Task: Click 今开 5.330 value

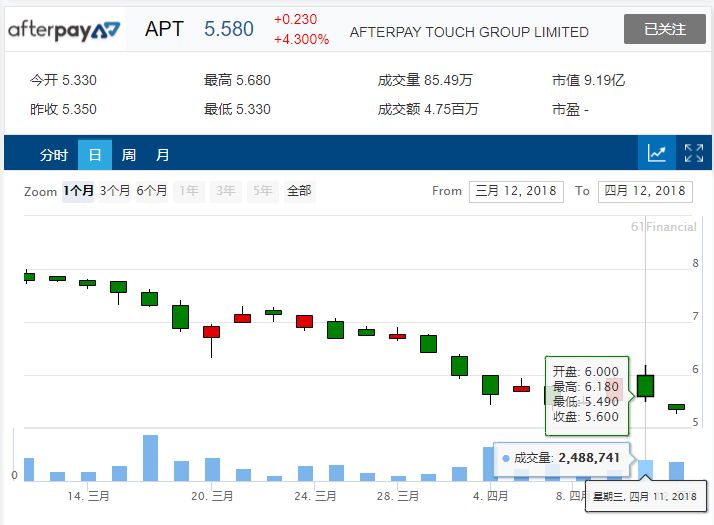Action: click(x=63, y=81)
